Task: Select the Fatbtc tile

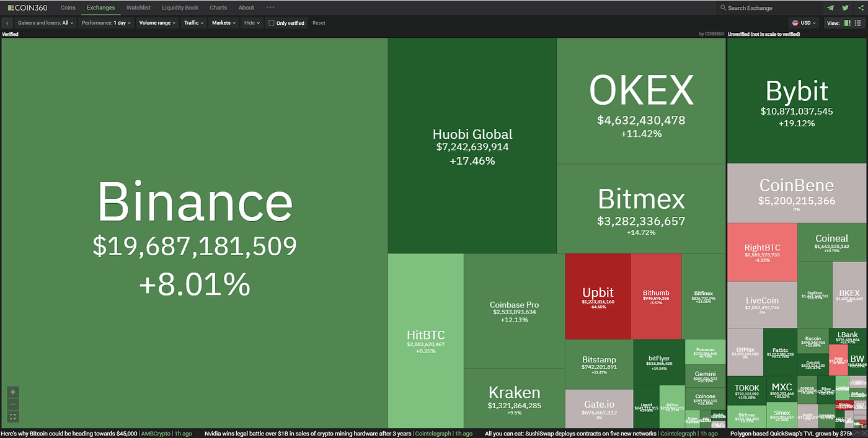Action: (x=780, y=352)
